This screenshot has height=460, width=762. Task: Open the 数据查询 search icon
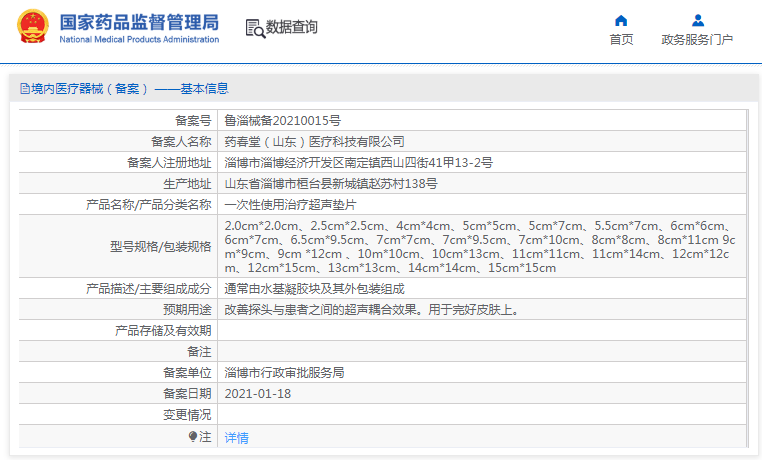coord(255,29)
